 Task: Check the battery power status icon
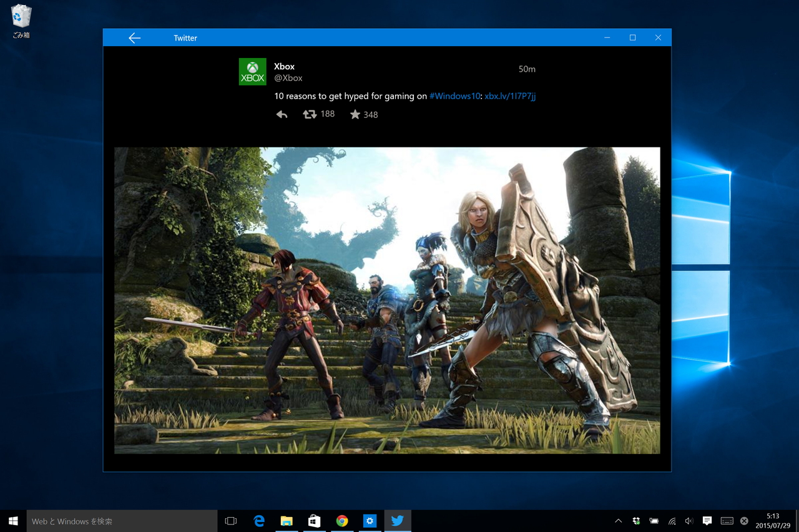(654, 521)
